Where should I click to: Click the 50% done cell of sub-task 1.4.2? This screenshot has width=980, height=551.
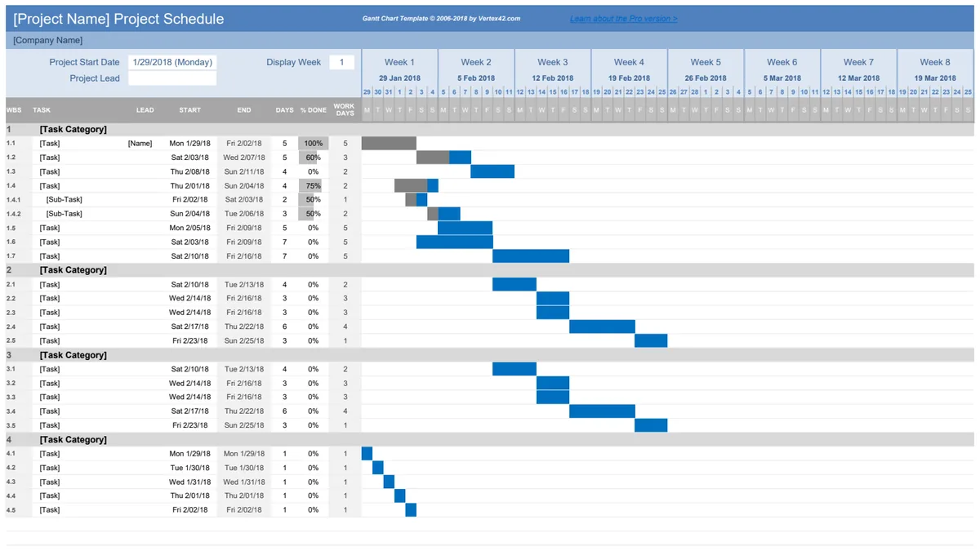click(x=313, y=214)
